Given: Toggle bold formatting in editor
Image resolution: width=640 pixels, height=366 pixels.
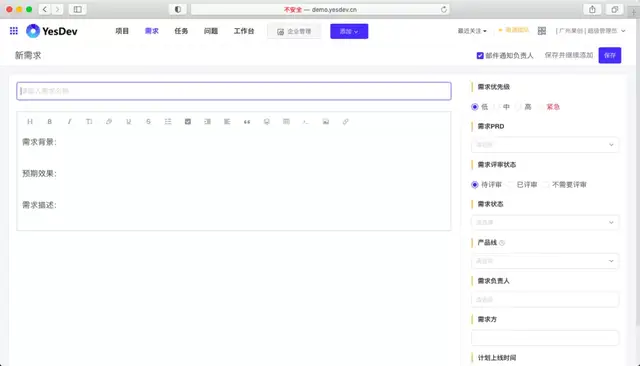Looking at the screenshot, I should click(49, 122).
